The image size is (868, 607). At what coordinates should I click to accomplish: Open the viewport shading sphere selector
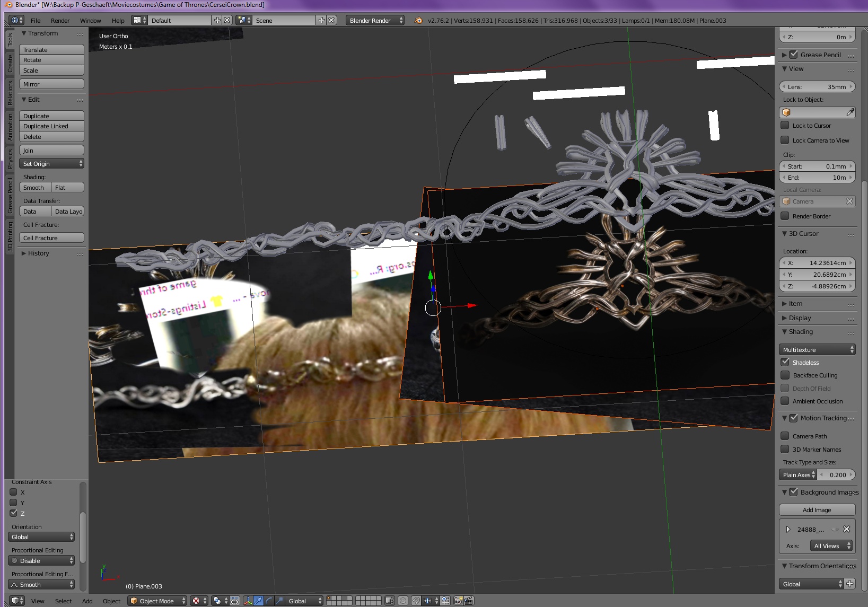tap(198, 601)
